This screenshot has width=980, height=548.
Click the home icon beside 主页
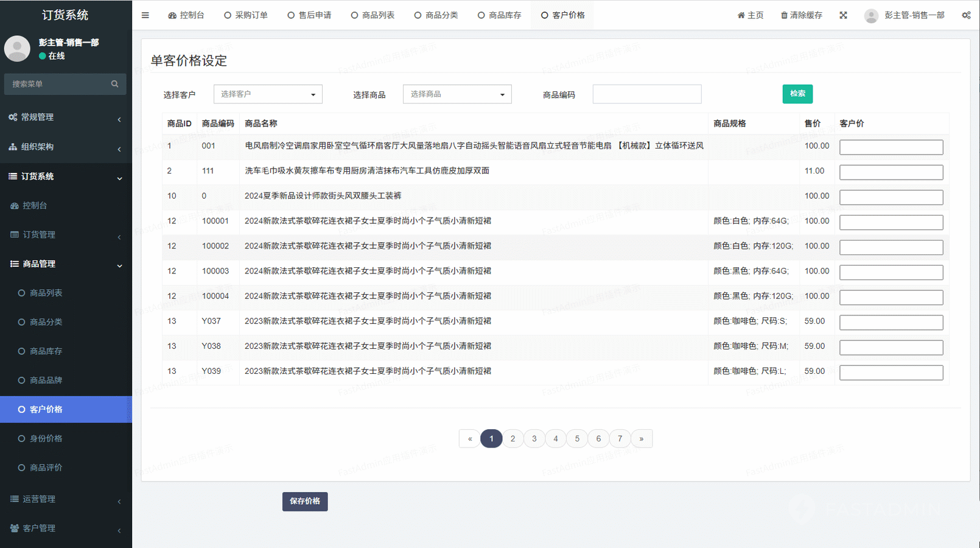click(741, 15)
